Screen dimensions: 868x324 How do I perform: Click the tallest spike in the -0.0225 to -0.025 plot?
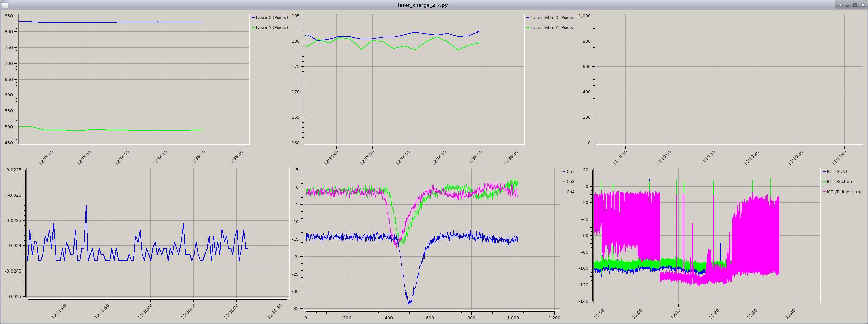(x=86, y=206)
